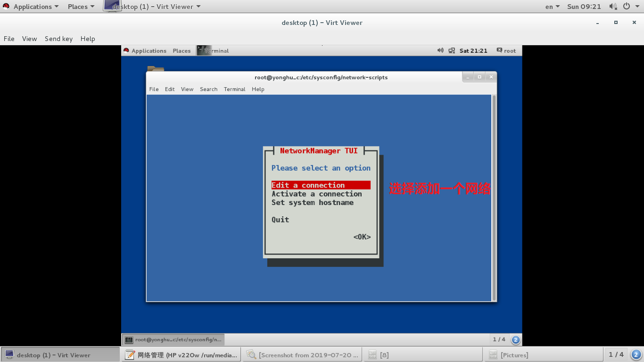
Task: Close the Virt Viewer window
Action: tap(634, 23)
